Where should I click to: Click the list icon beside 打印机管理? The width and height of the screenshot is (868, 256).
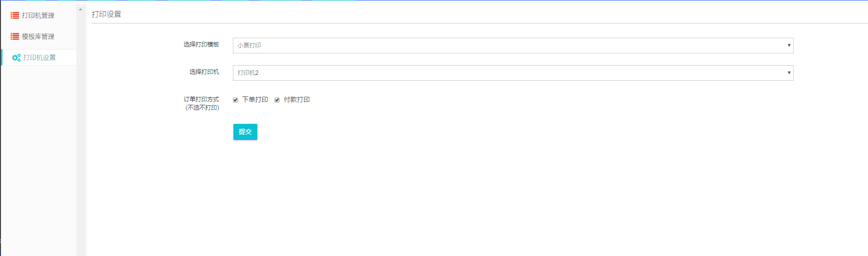coord(15,16)
